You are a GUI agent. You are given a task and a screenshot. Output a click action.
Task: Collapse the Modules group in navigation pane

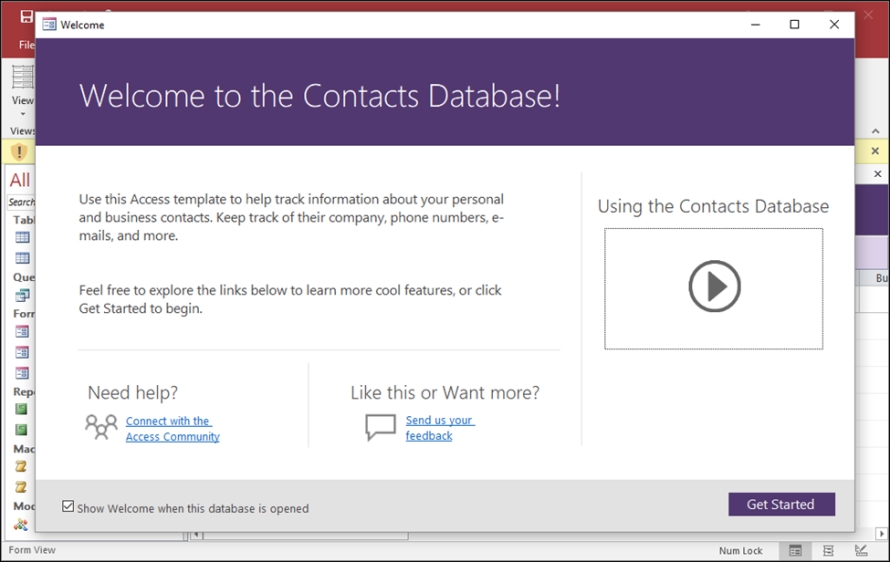pos(24,506)
